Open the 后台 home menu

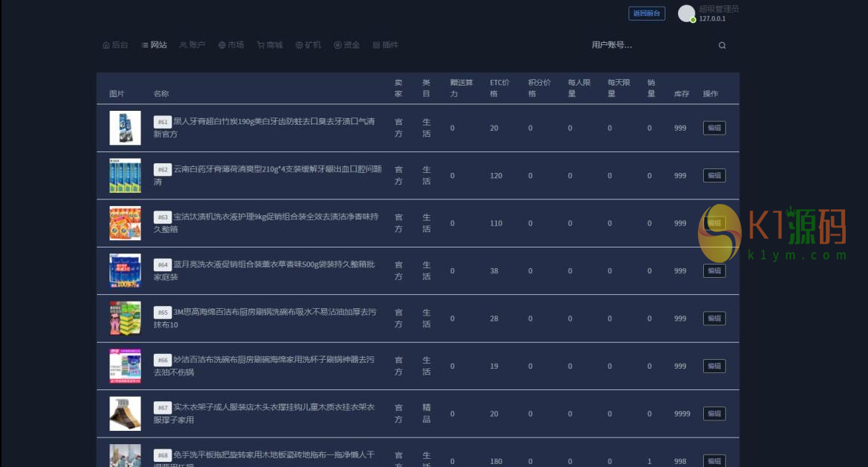pos(115,45)
